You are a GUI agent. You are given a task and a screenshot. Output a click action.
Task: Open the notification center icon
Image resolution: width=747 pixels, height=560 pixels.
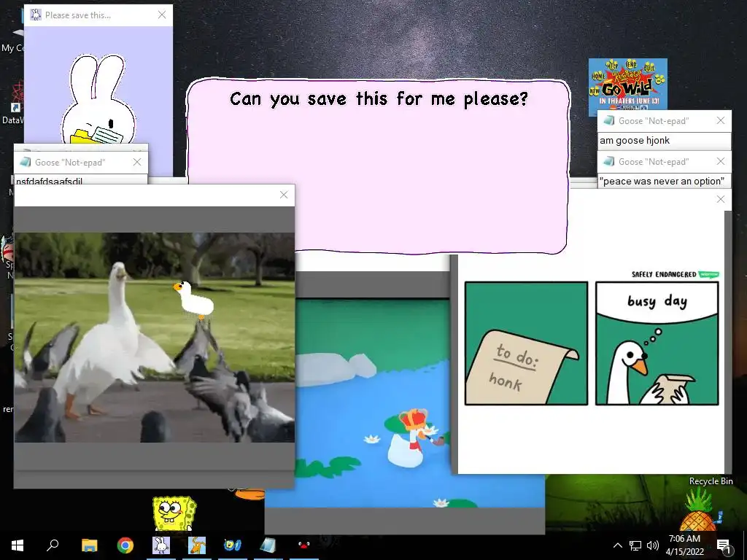pos(723,545)
